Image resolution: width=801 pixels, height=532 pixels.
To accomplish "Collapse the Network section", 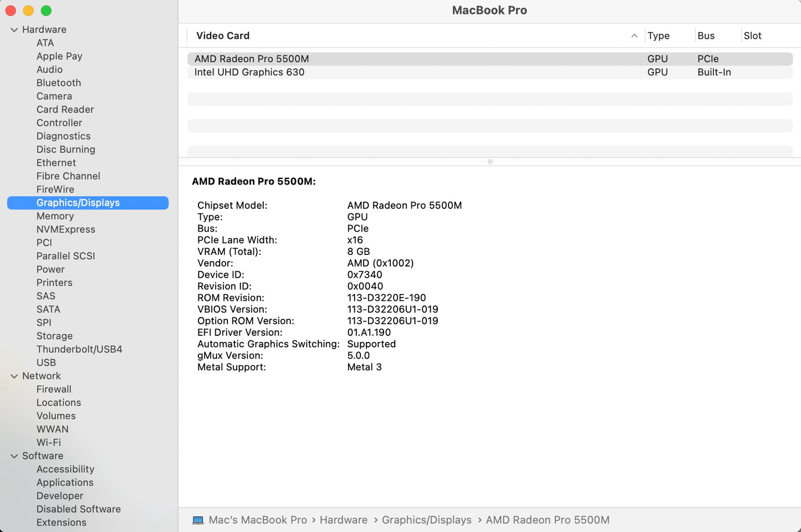I will point(14,376).
